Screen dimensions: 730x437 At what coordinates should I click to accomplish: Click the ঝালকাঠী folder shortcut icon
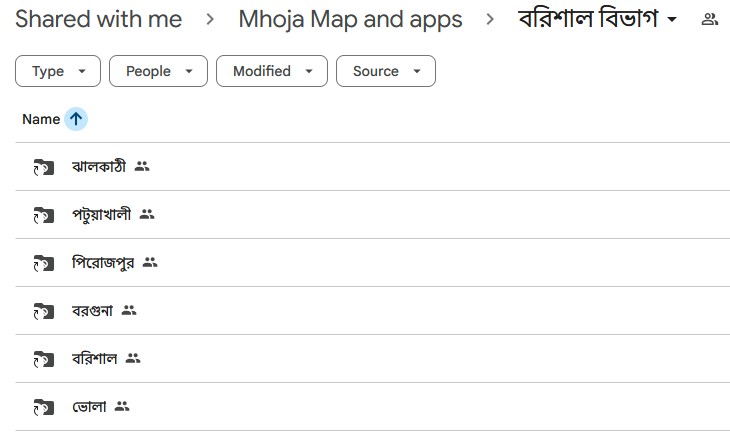coord(44,167)
